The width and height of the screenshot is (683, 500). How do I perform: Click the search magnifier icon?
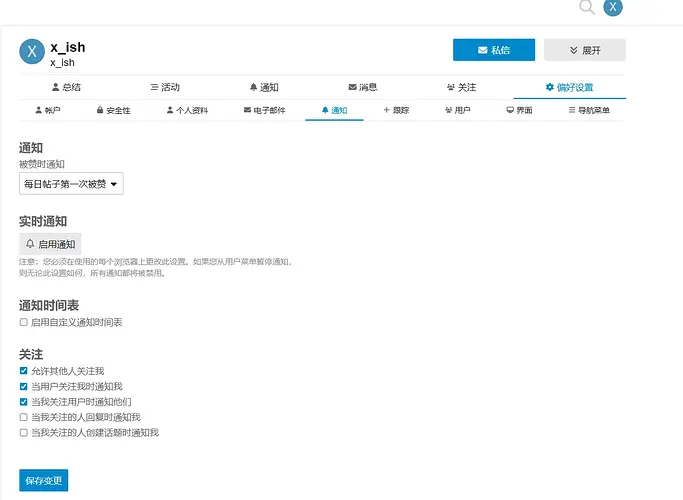point(586,9)
